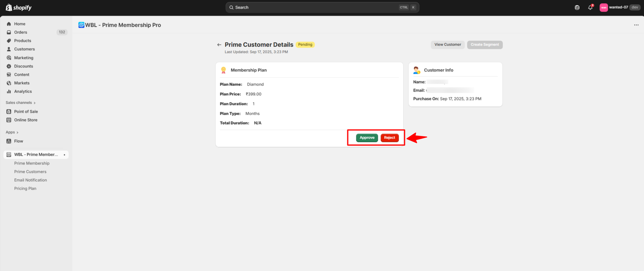
Task: Open the wanted-07 account menu
Action: tap(620, 8)
